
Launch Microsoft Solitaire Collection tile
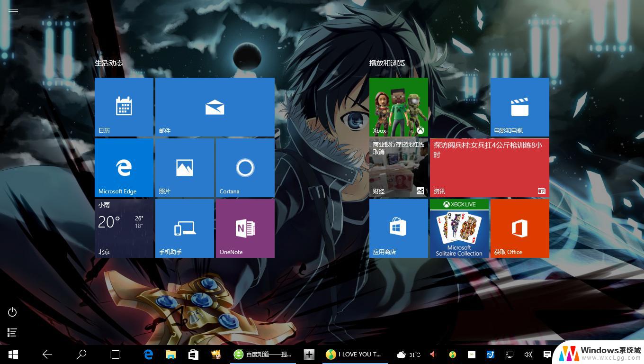pos(459,228)
